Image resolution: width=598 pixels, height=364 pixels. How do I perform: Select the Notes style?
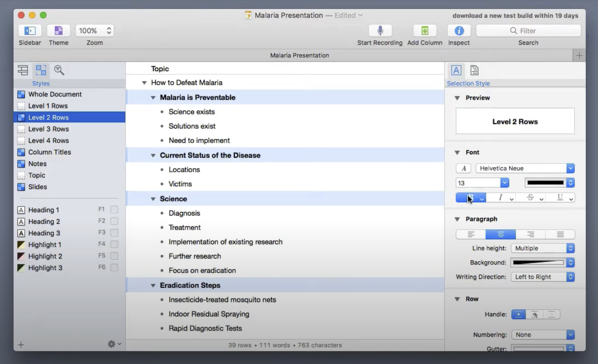[69, 164]
